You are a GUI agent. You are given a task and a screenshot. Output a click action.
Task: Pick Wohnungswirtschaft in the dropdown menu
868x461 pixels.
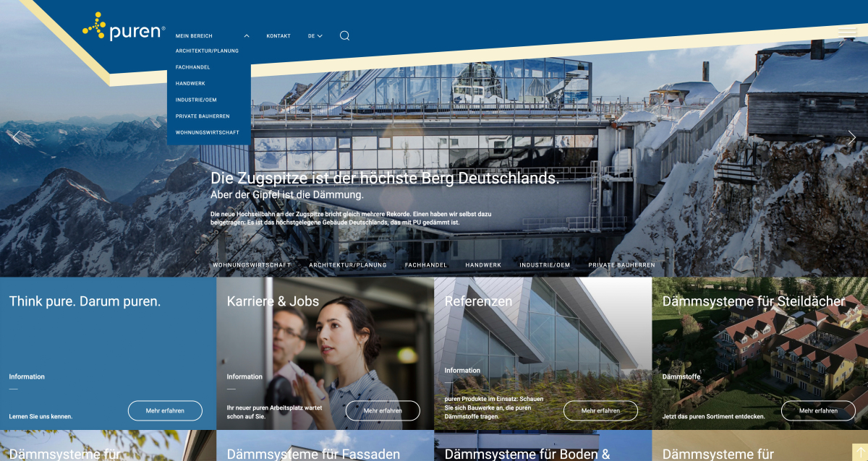tap(208, 132)
